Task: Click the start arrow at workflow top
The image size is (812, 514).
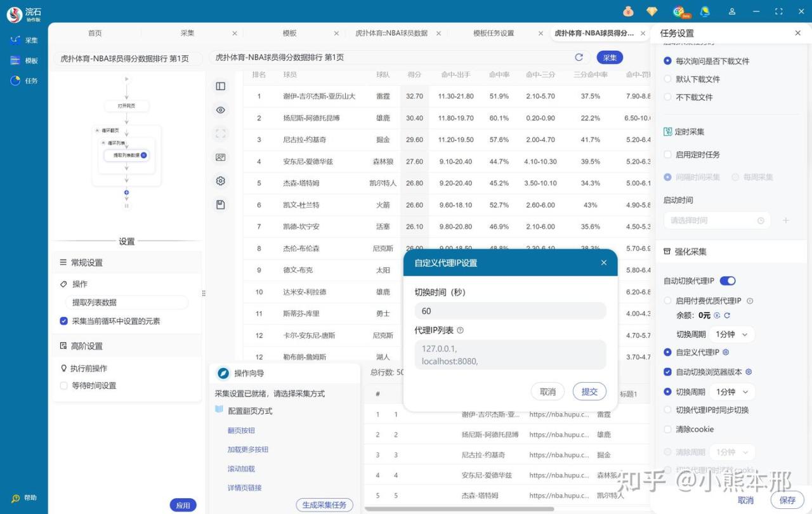Action: click(x=126, y=79)
